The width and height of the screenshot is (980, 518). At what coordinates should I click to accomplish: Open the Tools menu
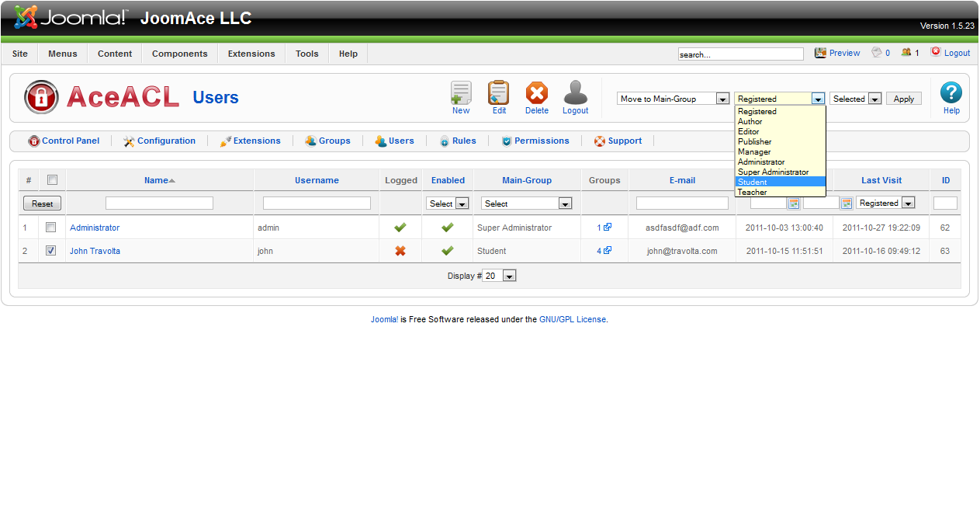coord(307,54)
